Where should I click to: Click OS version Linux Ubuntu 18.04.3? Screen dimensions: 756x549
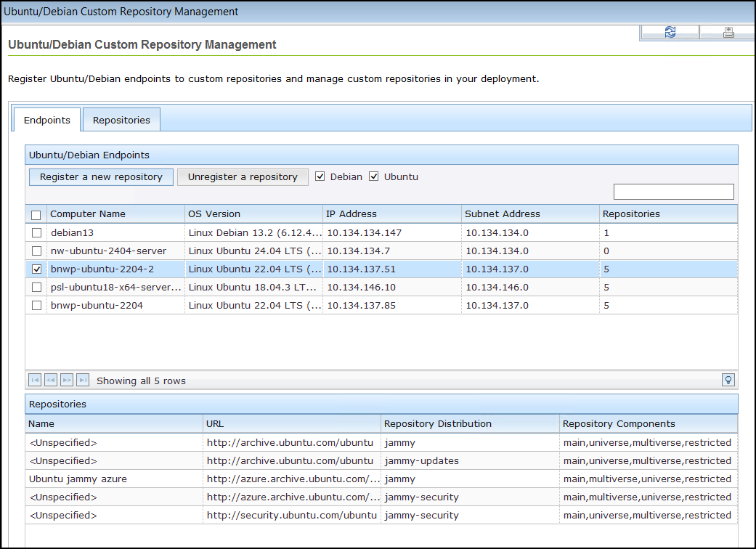click(x=253, y=288)
